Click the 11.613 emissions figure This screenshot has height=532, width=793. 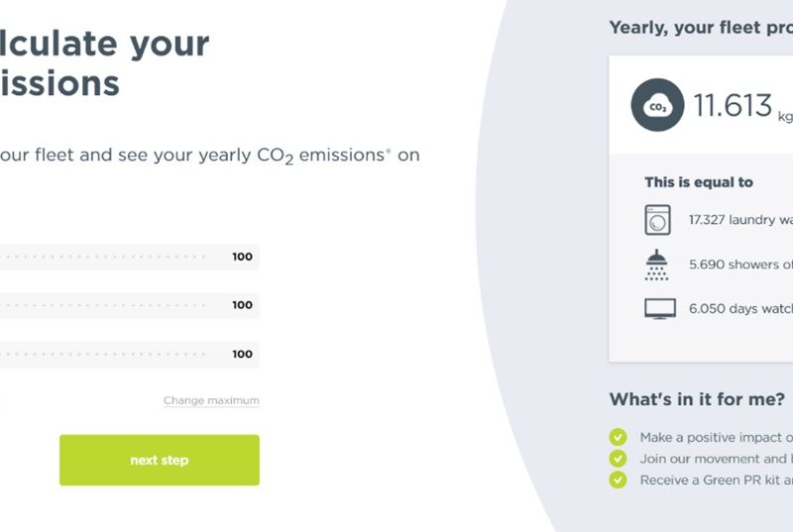coord(733,106)
